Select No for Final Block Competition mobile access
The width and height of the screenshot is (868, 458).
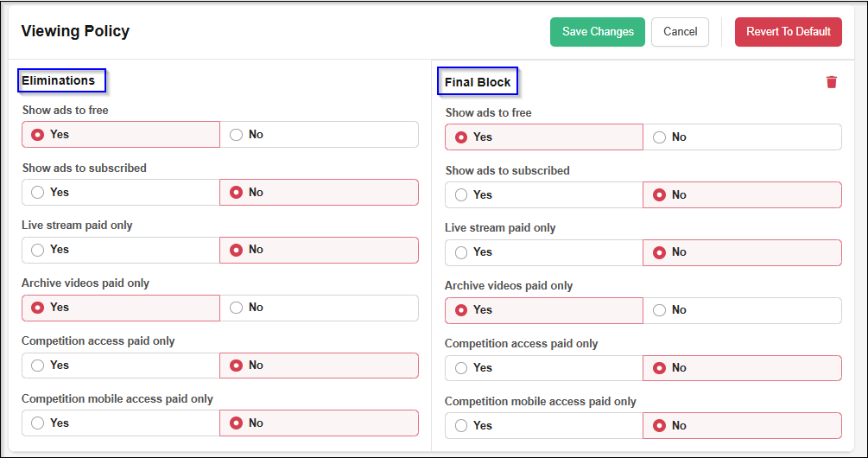point(660,426)
